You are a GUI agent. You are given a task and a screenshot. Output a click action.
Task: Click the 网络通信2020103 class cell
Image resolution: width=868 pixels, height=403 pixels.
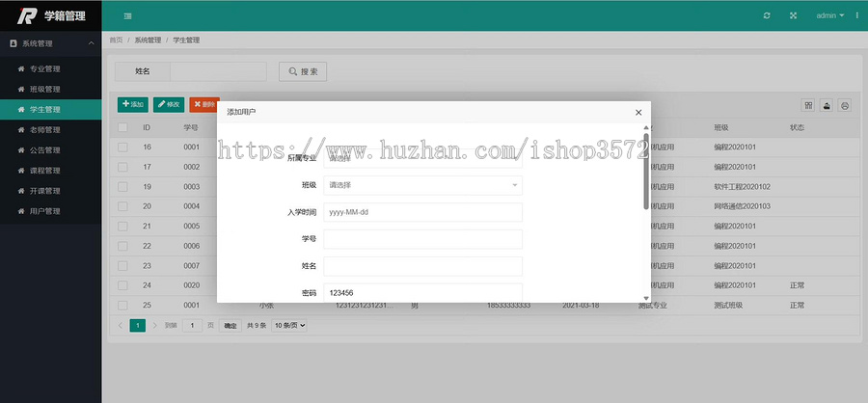pyautogui.click(x=742, y=206)
